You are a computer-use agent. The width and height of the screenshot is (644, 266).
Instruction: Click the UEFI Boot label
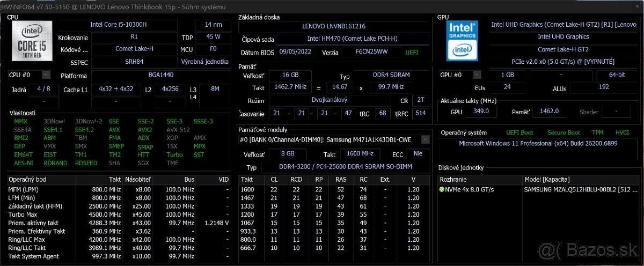(x=519, y=132)
